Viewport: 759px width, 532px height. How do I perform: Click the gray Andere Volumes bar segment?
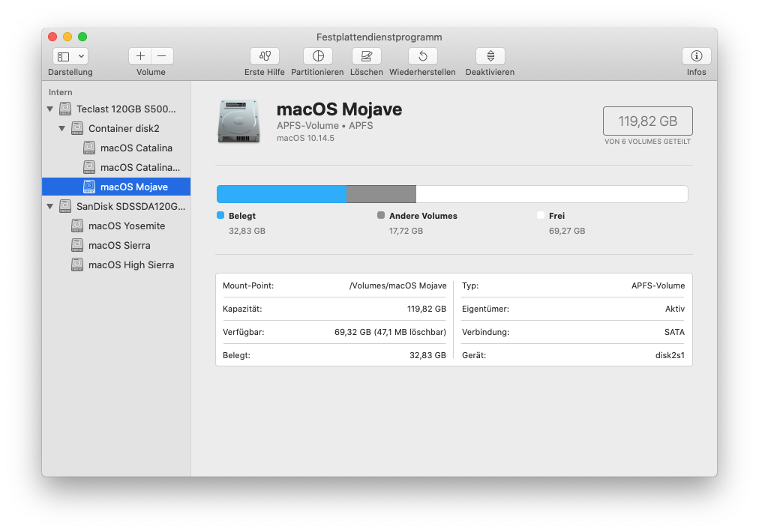click(x=382, y=194)
